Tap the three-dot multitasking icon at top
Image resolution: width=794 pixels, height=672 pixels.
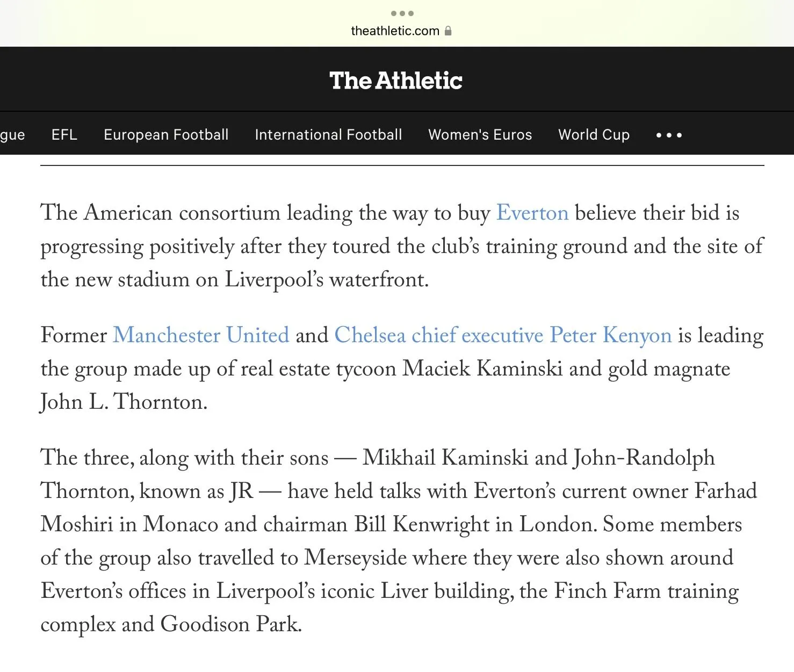point(402,13)
